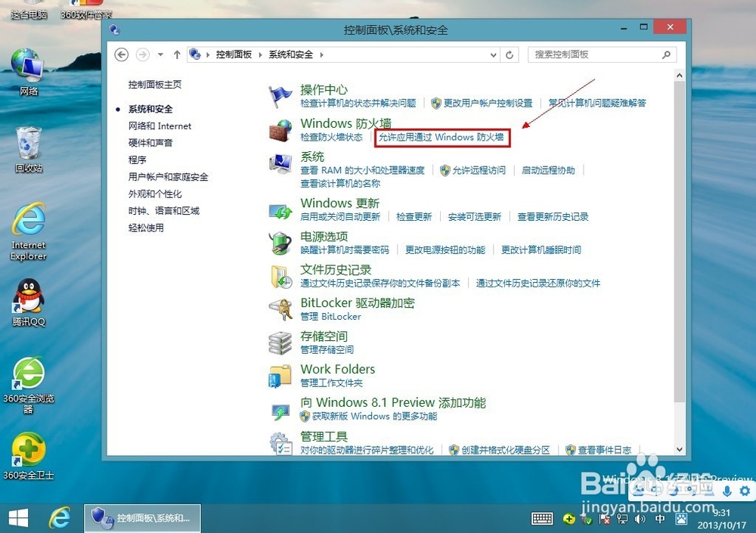Open the 操作中心 flag icon
This screenshot has height=533, width=756.
pos(280,94)
